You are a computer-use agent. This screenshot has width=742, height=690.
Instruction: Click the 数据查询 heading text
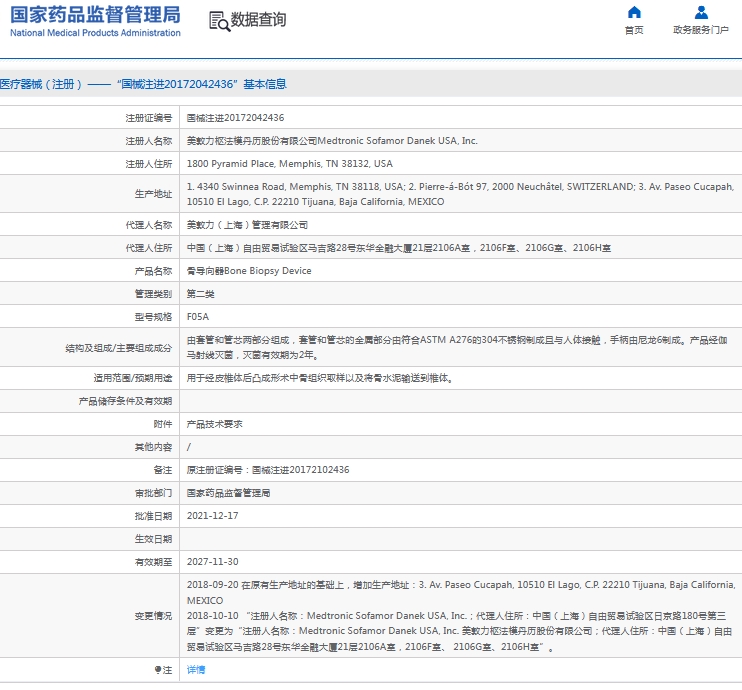[x=258, y=20]
